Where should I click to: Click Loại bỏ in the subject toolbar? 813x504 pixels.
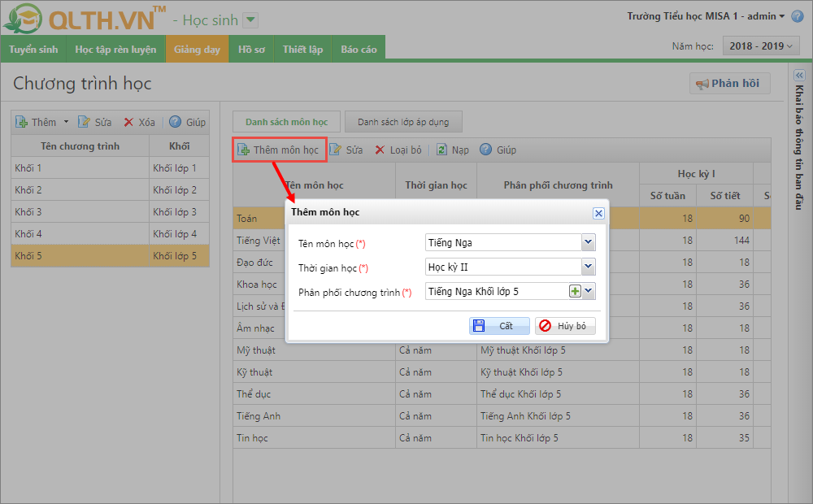click(398, 150)
